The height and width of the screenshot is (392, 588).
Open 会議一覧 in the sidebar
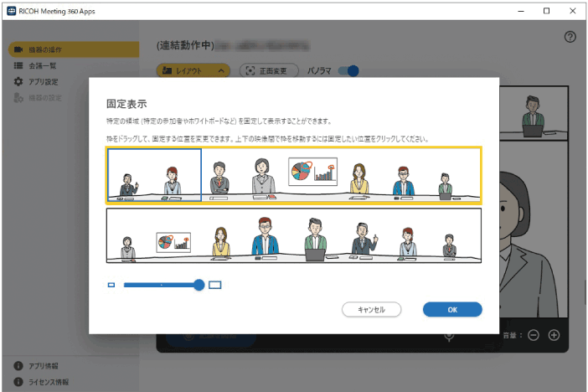pyautogui.click(x=42, y=65)
